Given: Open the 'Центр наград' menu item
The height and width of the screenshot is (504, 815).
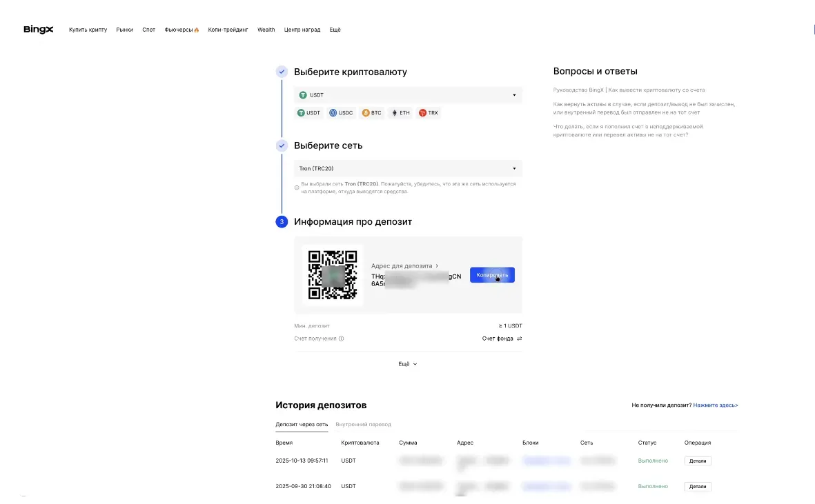Looking at the screenshot, I should [x=301, y=30].
